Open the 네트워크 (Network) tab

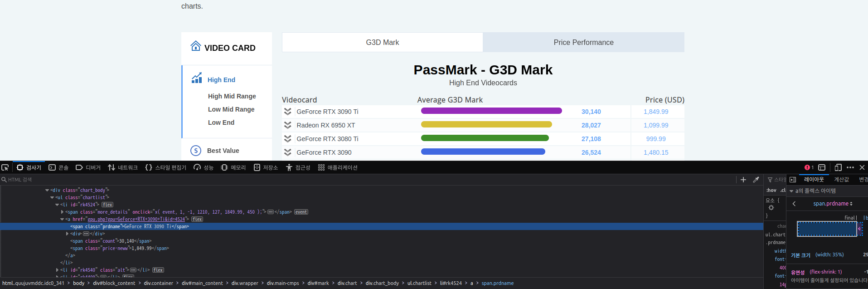click(123, 167)
